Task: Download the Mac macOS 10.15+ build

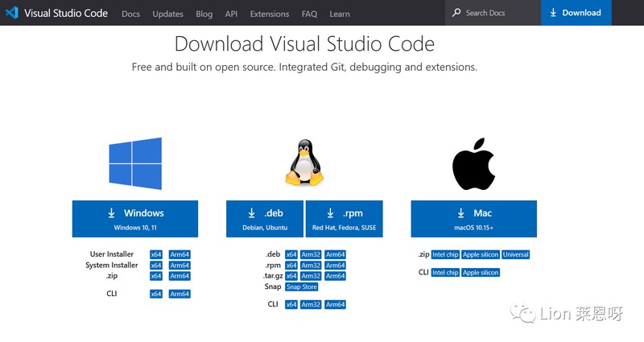Action: (x=473, y=219)
